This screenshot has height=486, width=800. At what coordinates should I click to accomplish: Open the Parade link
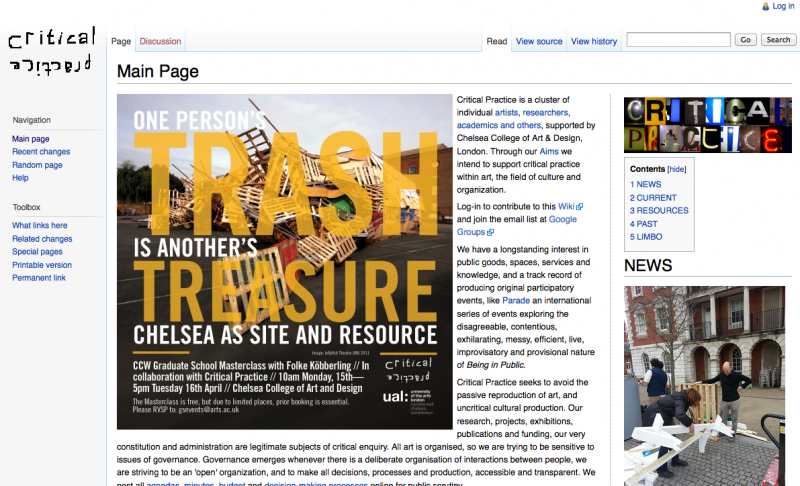[x=516, y=301]
